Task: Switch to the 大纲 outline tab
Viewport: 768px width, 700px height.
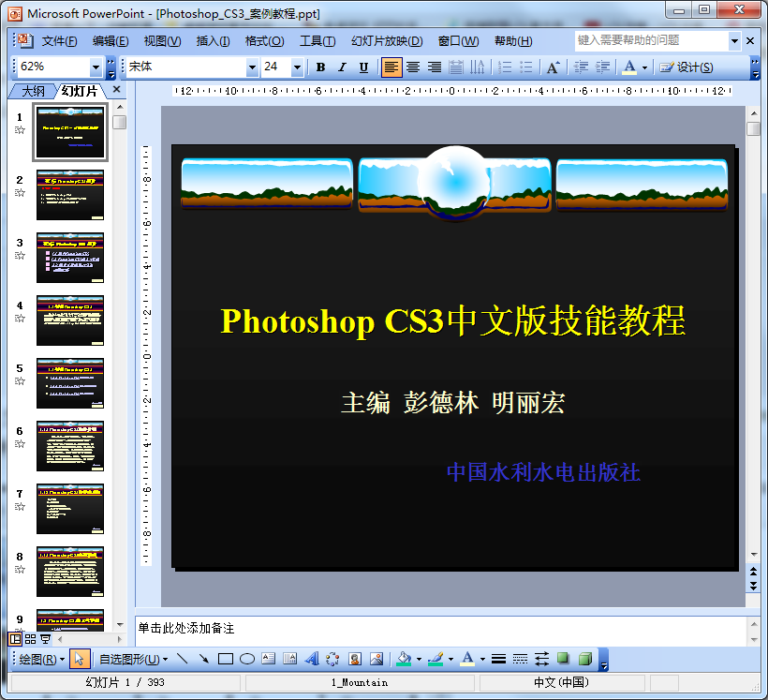Action: tap(34, 91)
